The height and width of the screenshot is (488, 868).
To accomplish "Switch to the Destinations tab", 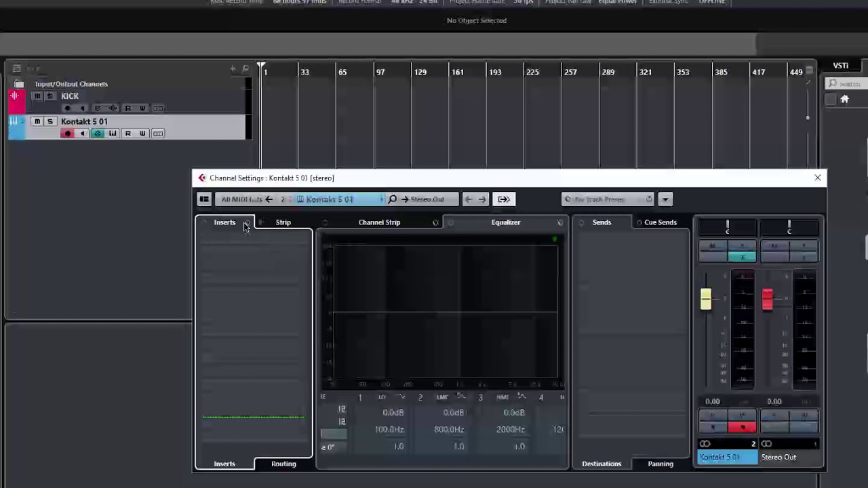I will pyautogui.click(x=601, y=464).
